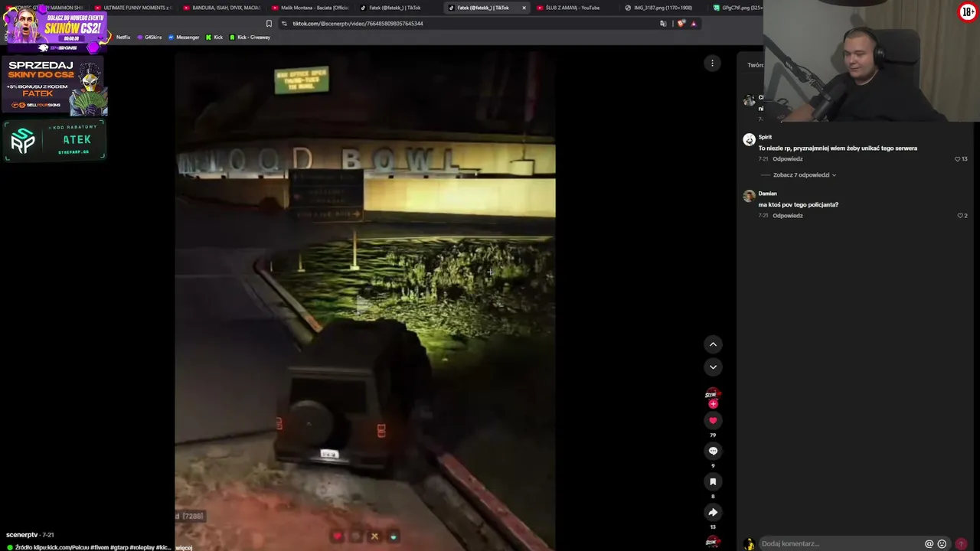Share the video with the arrow icon
Image resolution: width=980 pixels, height=551 pixels.
(713, 512)
